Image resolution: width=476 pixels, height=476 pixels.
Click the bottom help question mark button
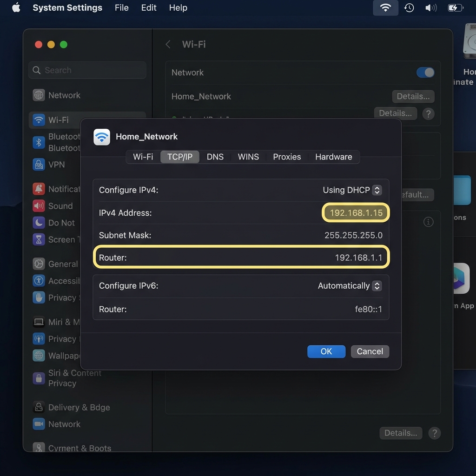point(435,433)
